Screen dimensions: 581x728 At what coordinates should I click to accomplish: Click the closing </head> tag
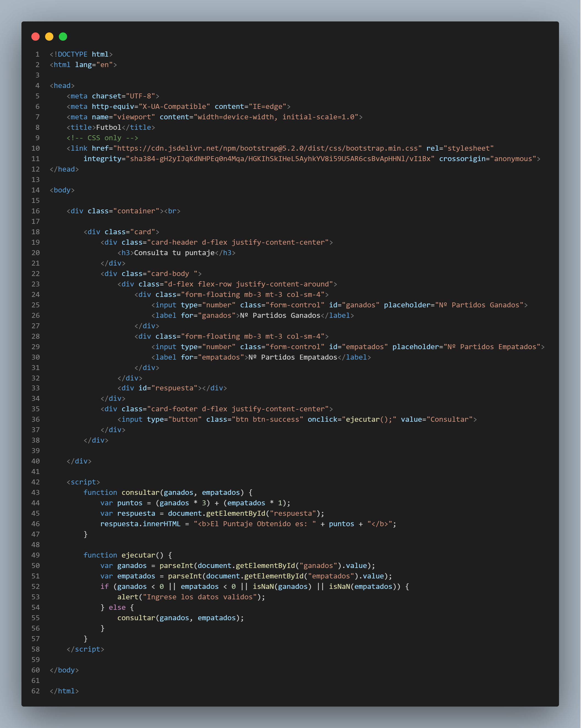[64, 170]
